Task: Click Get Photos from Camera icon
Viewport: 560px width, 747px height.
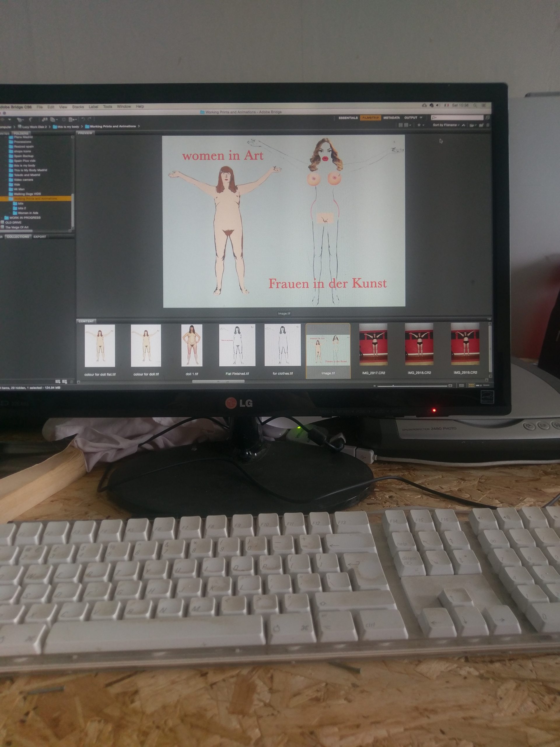Action: click(x=45, y=119)
